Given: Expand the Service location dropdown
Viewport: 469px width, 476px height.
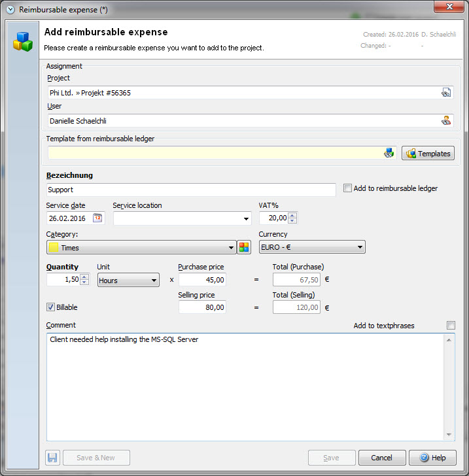Looking at the screenshot, I should pyautogui.click(x=246, y=219).
